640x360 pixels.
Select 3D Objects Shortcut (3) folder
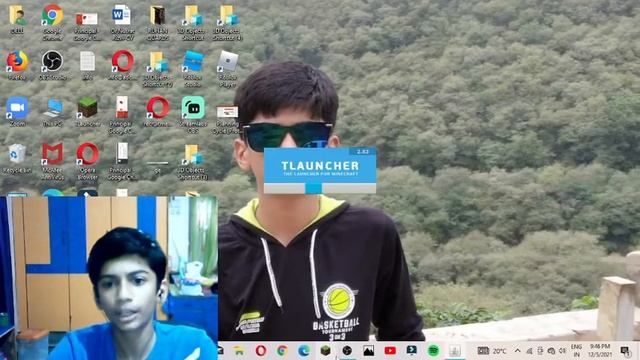tap(193, 161)
